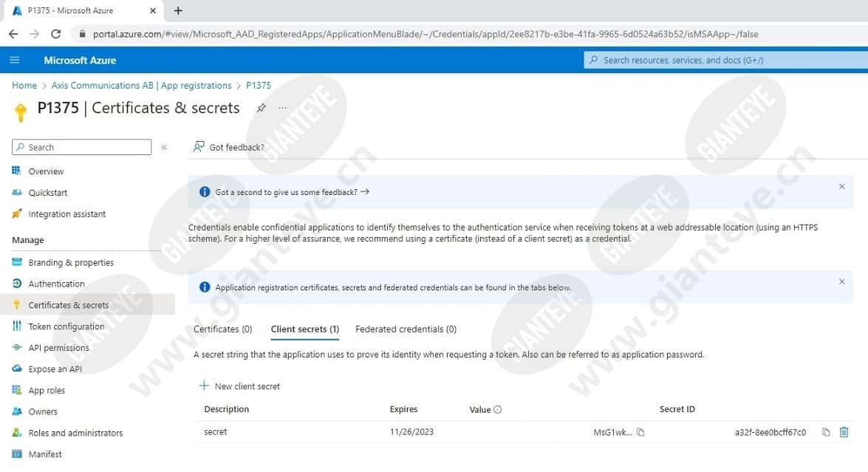Switch to the Client secrets (1) tab
The image size is (868, 472).
pyautogui.click(x=305, y=329)
